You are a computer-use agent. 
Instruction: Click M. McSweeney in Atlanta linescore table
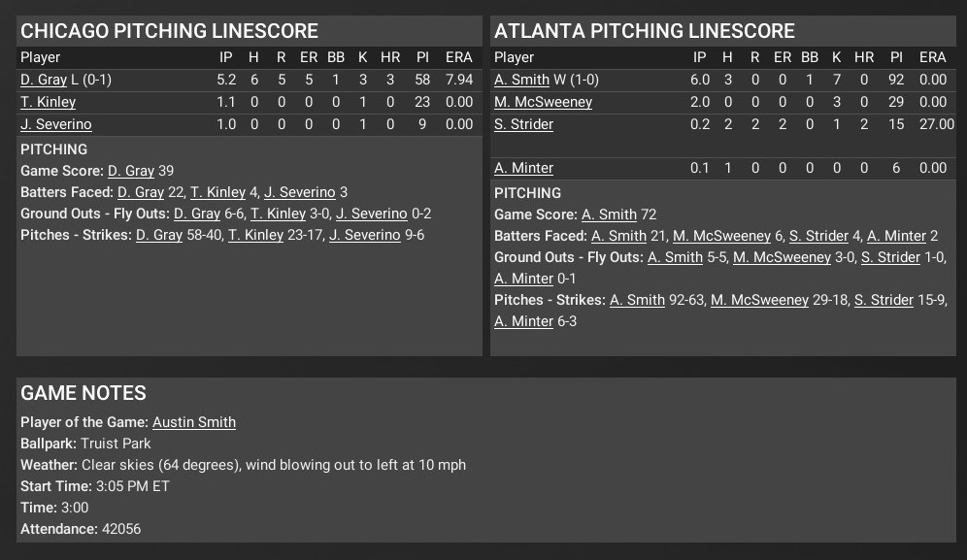tap(543, 102)
